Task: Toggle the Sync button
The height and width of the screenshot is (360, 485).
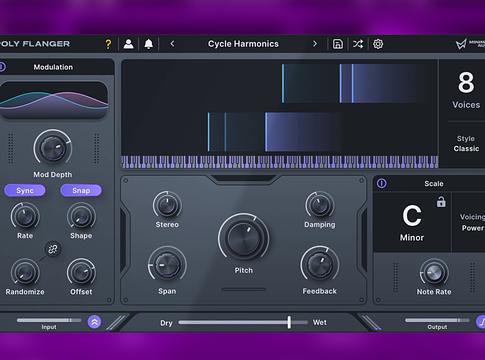Action: coord(25,190)
